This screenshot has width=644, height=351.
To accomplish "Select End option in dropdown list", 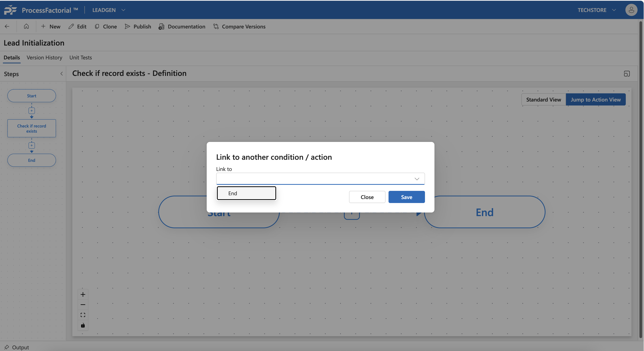I will [x=246, y=193].
